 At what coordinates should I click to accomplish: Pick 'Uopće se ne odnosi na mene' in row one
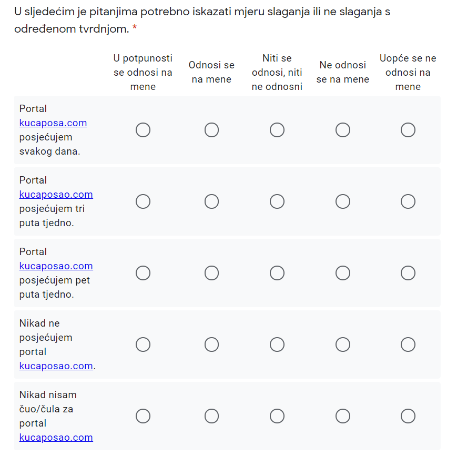[408, 130]
